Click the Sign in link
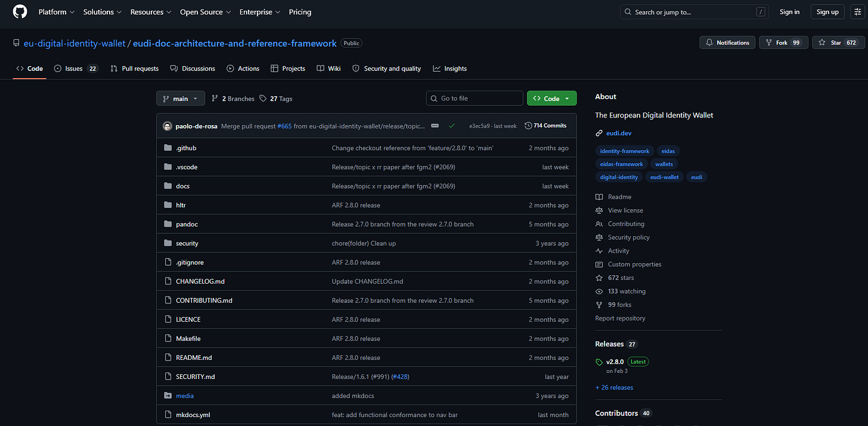This screenshot has width=868, height=426. coord(789,12)
